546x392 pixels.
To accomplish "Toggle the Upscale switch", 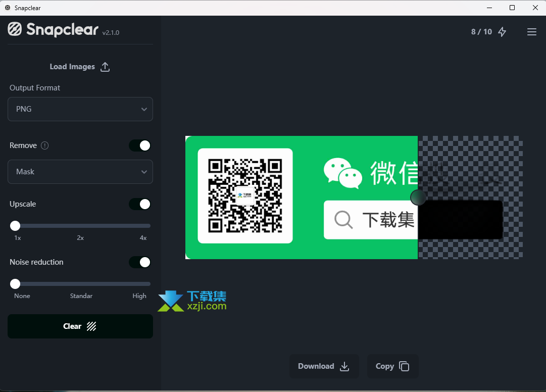I will [x=139, y=204].
